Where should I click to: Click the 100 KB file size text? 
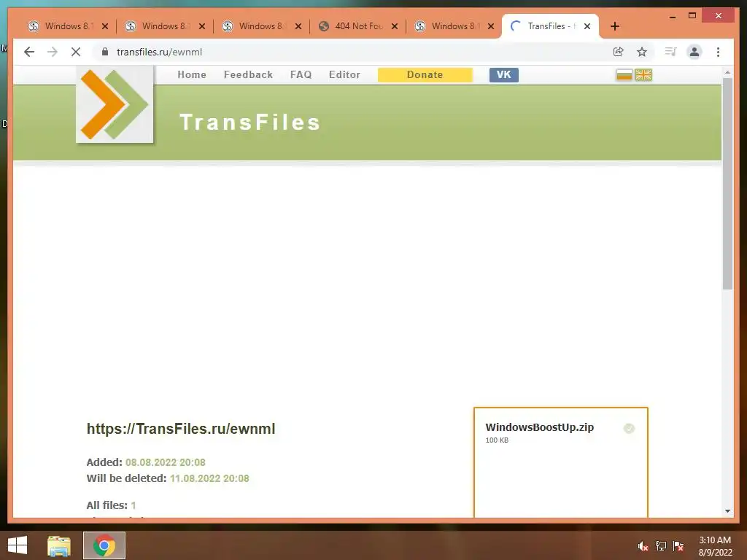point(497,440)
